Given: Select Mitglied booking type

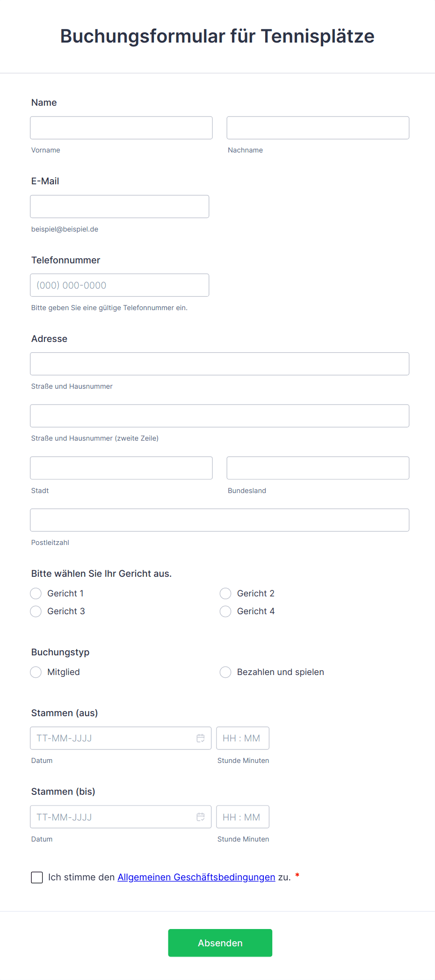Looking at the screenshot, I should pyautogui.click(x=36, y=672).
